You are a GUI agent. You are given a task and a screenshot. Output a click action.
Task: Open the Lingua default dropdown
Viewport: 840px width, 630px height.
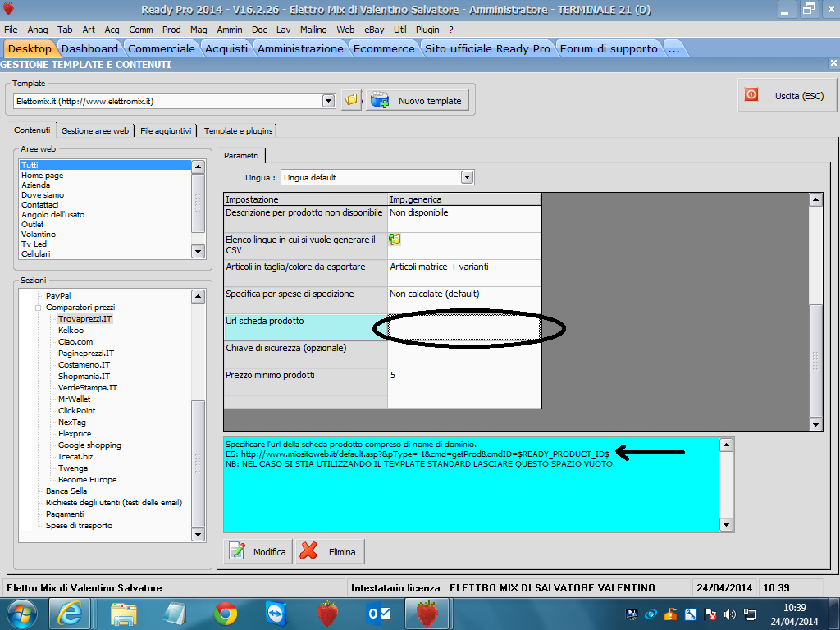(467, 177)
